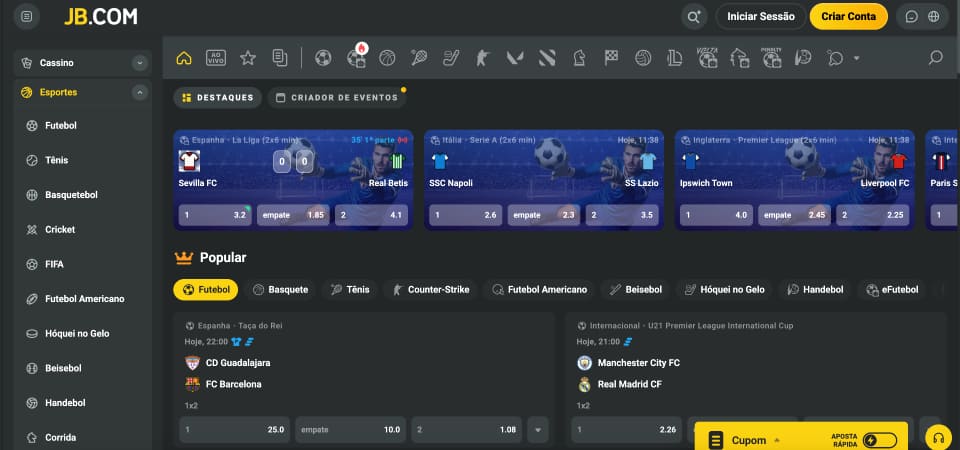Bet on Real Betis win at 4.1
This screenshot has height=450, width=960.
371,216
